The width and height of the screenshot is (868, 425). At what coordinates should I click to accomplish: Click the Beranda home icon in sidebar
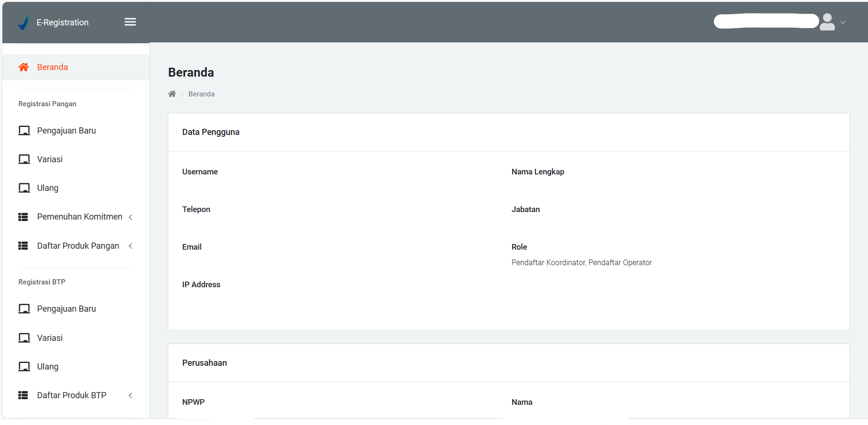[x=24, y=67]
